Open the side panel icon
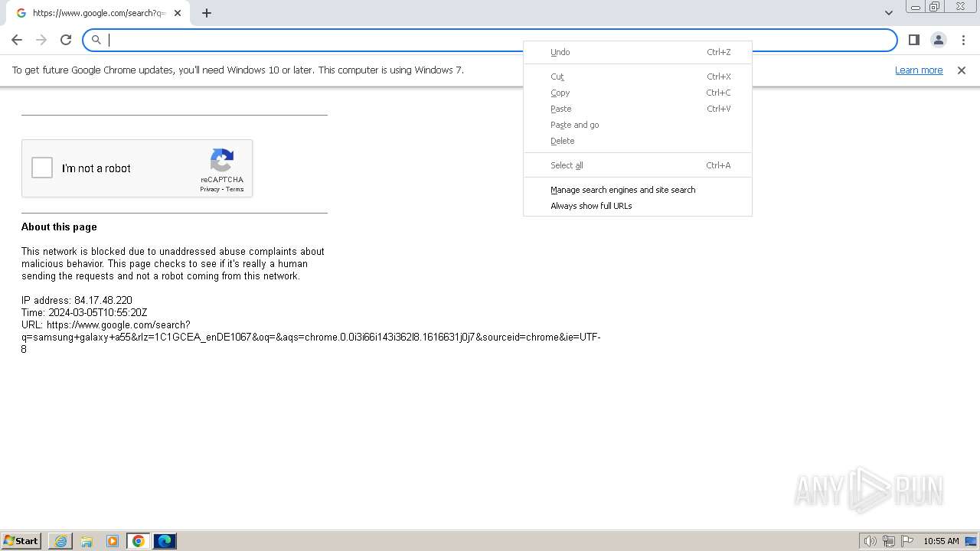This screenshot has height=551, width=980. [913, 40]
